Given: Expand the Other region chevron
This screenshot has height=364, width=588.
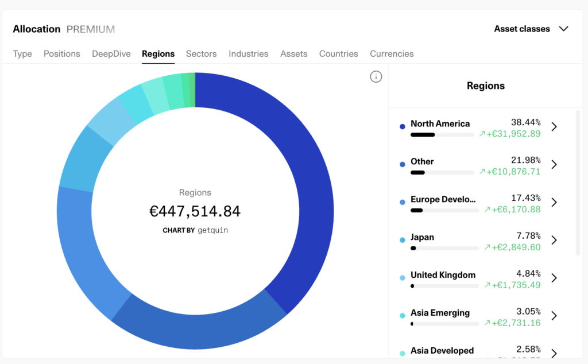Looking at the screenshot, I should [554, 165].
